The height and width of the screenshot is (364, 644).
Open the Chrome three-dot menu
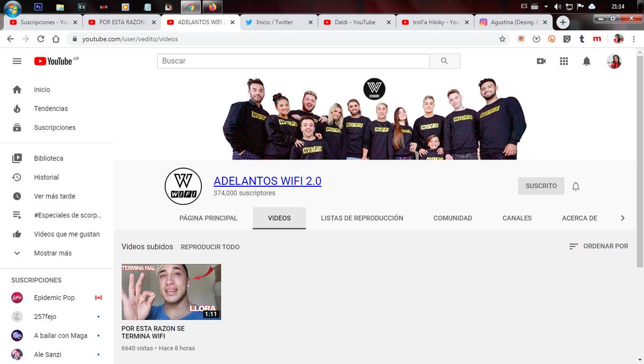635,39
